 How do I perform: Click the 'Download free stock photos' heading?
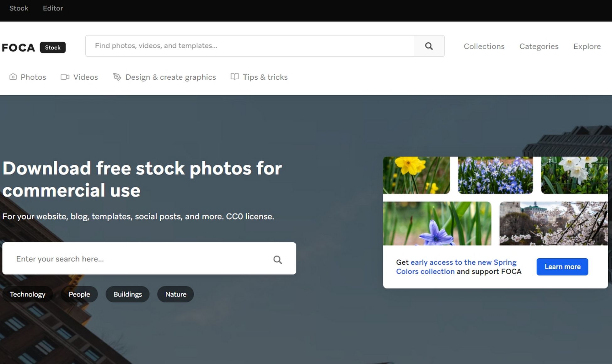coord(142,179)
